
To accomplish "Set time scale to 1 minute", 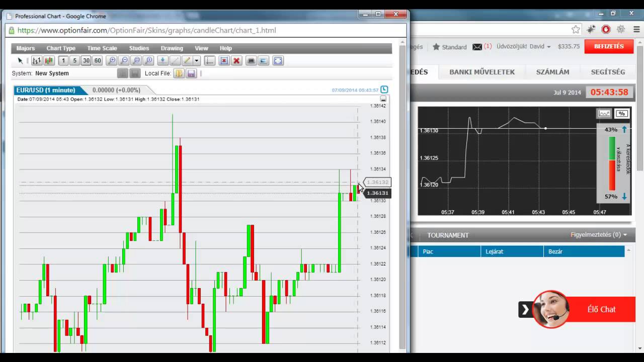I will [63, 61].
